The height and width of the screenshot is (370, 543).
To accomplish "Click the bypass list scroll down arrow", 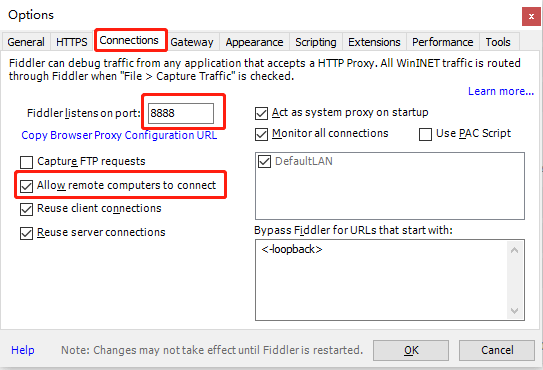I will click(514, 311).
